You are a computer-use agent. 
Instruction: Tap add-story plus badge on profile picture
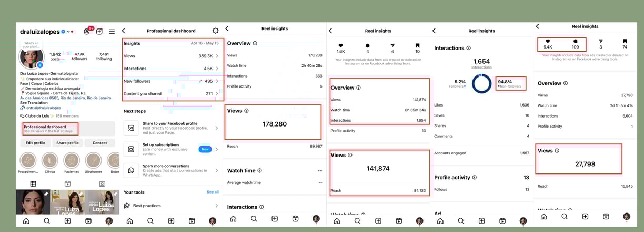[40, 65]
